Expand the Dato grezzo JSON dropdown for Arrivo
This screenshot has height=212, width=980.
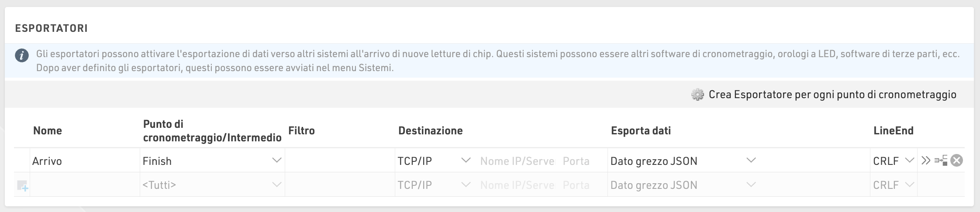751,161
